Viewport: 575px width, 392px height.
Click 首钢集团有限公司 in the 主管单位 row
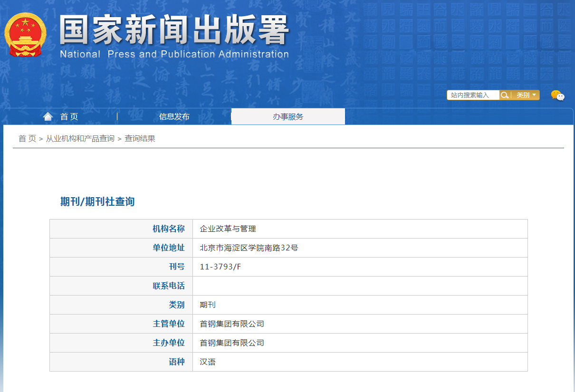pos(232,324)
